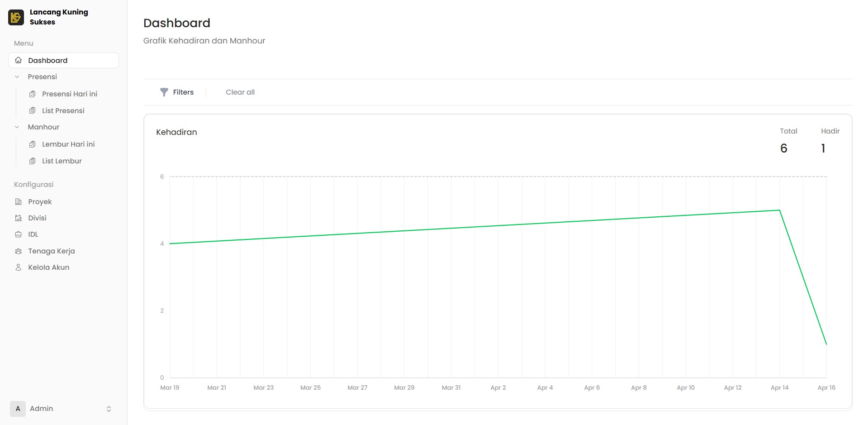Click the Dashboard home icon
The image size is (868, 425).
19,60
